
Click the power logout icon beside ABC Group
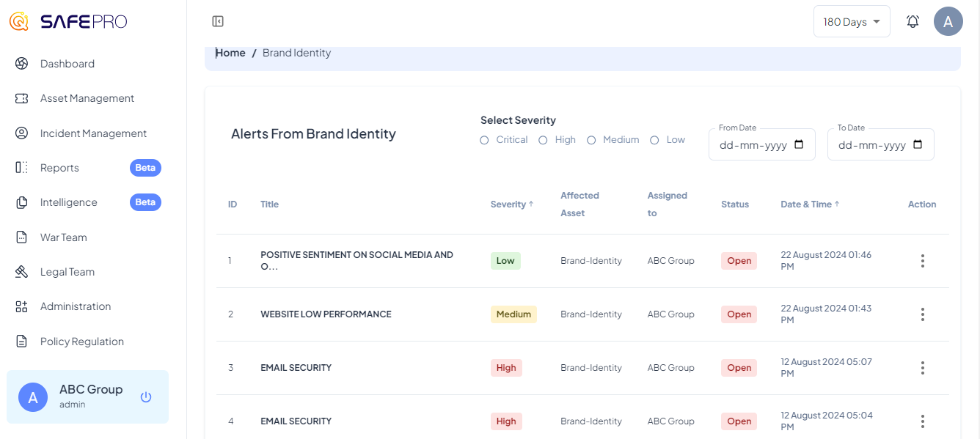(146, 397)
